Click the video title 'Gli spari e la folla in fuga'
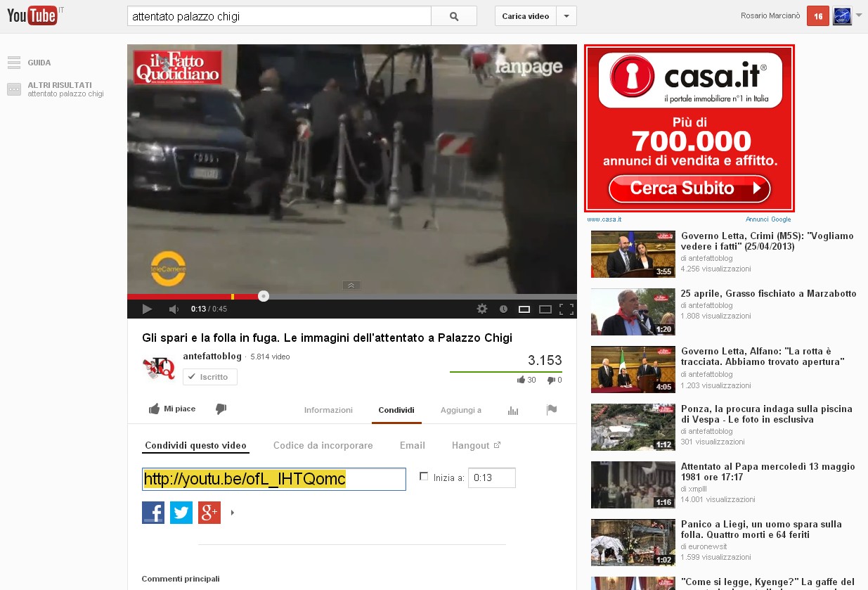The width and height of the screenshot is (868, 590). (x=327, y=338)
